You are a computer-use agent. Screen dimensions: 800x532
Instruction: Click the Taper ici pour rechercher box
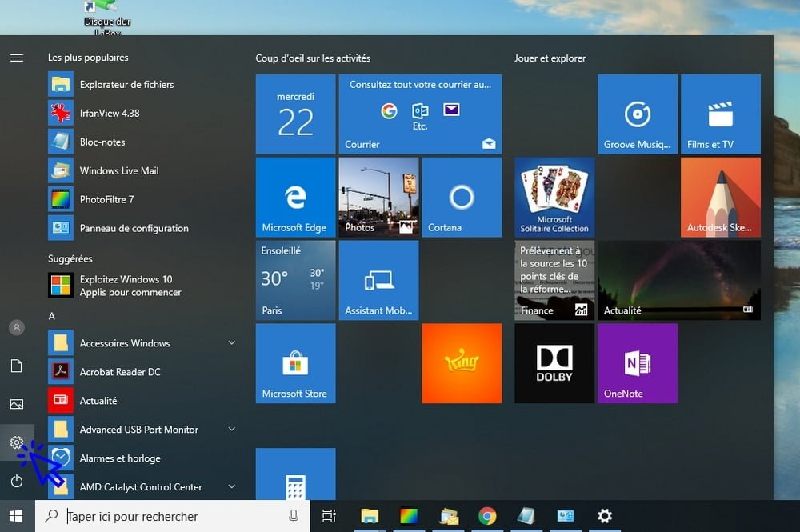click(x=173, y=516)
